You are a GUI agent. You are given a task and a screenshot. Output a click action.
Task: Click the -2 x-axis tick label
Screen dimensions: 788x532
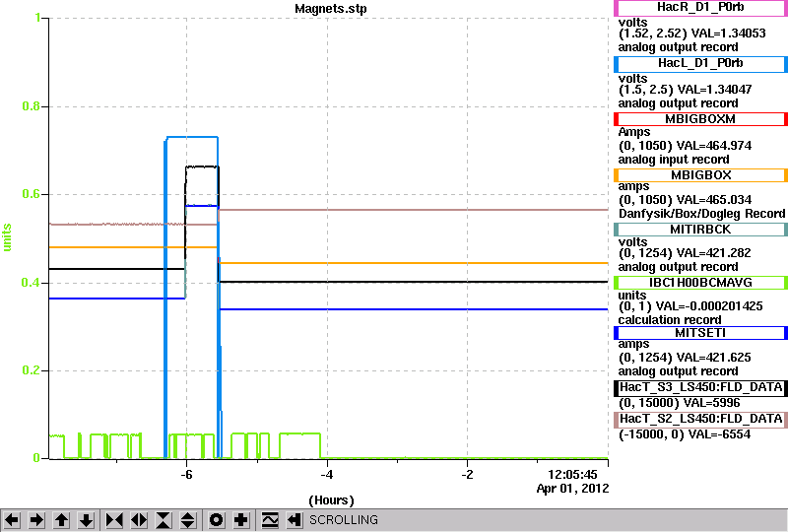pyautogui.click(x=467, y=475)
